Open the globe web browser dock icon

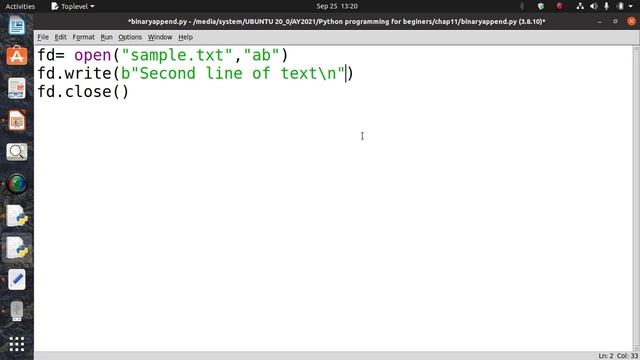(17, 184)
